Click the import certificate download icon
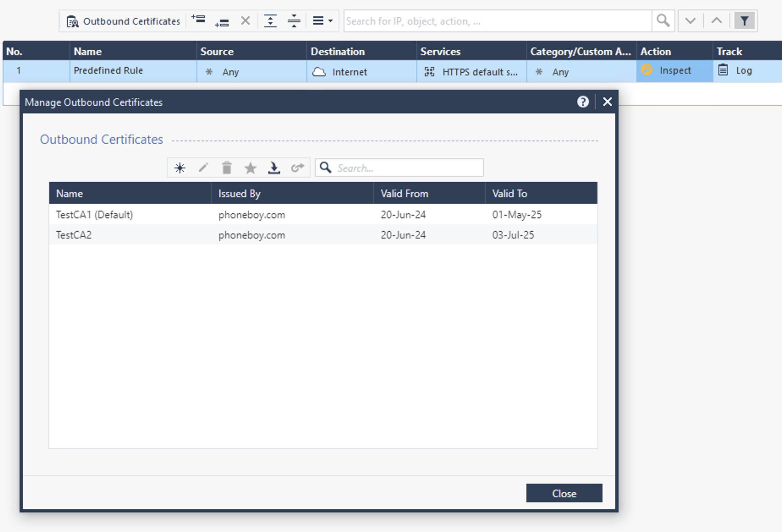This screenshot has height=532, width=782. tap(274, 168)
